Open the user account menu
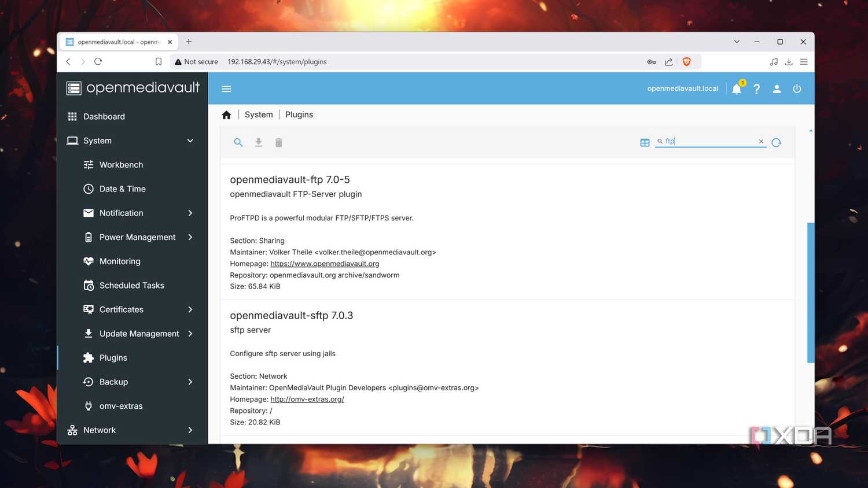The height and width of the screenshot is (488, 868). 777,89
